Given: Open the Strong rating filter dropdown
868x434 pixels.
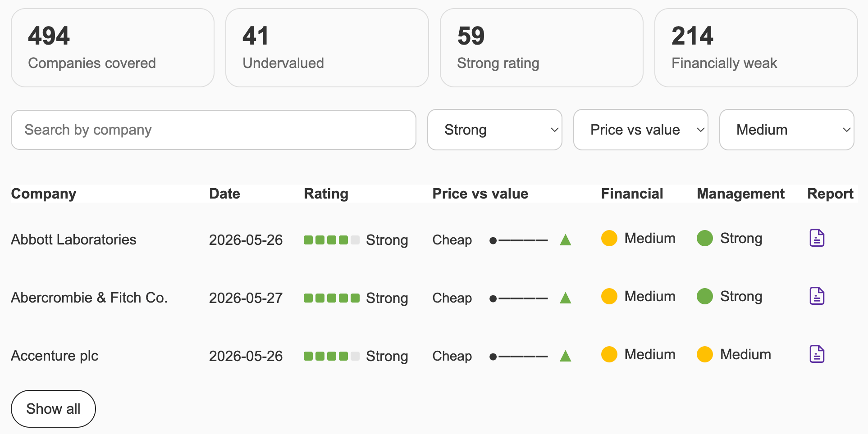Looking at the screenshot, I should [x=494, y=130].
